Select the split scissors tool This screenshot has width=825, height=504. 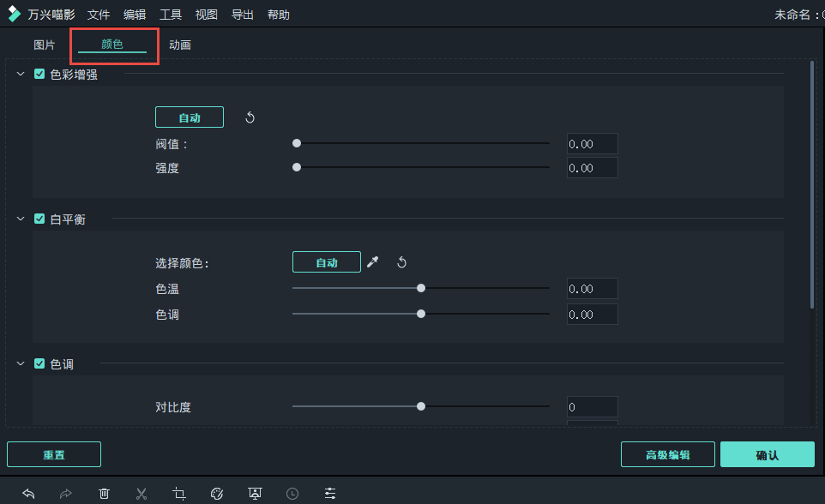tap(142, 494)
